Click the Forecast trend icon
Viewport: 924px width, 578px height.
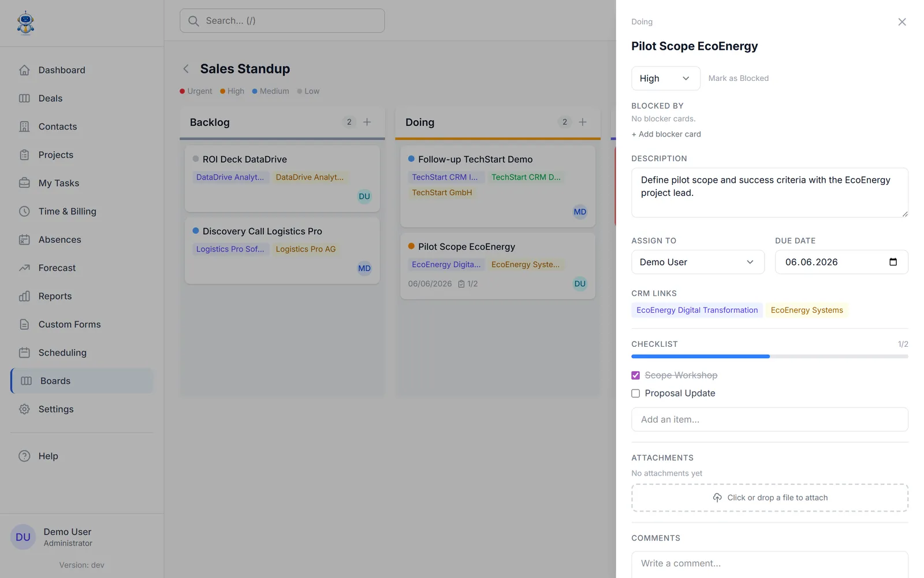coord(24,268)
